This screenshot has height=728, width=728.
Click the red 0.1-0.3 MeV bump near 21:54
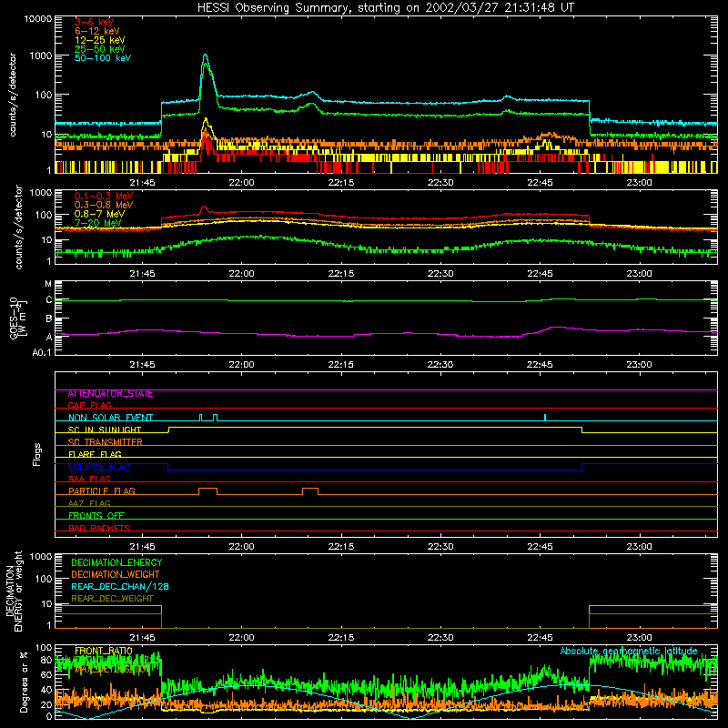point(204,208)
